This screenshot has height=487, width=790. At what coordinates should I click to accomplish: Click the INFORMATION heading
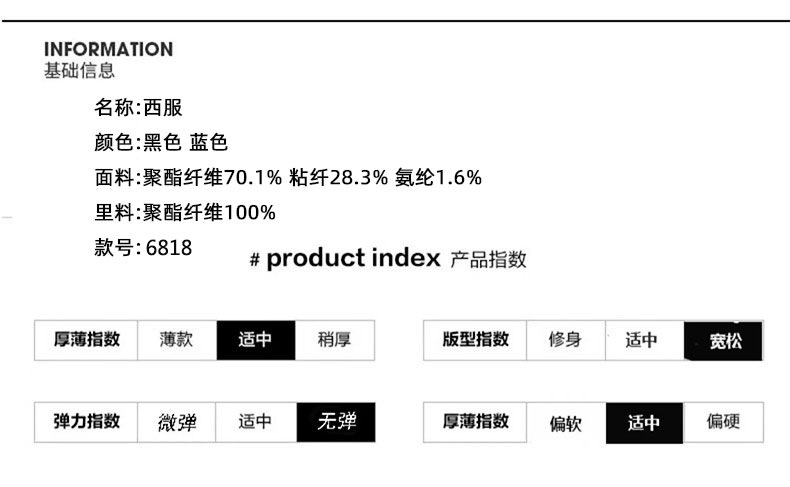(x=108, y=49)
